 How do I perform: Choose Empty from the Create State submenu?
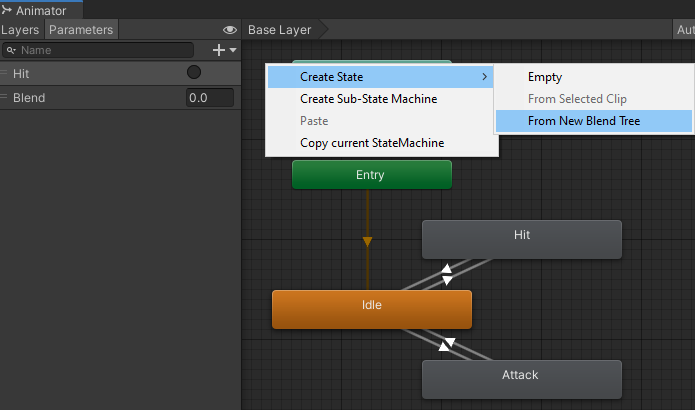tap(545, 77)
